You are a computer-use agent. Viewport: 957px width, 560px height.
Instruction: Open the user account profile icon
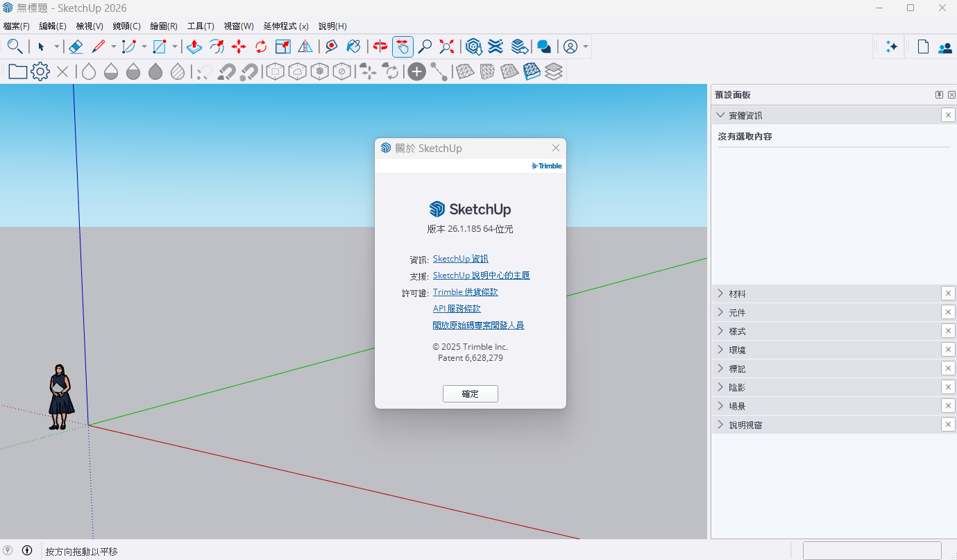tap(570, 46)
